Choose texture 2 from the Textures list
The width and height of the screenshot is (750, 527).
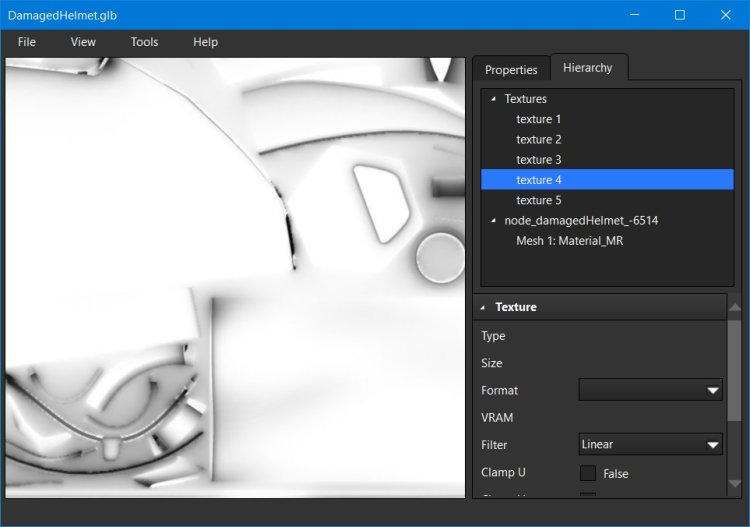click(x=539, y=139)
